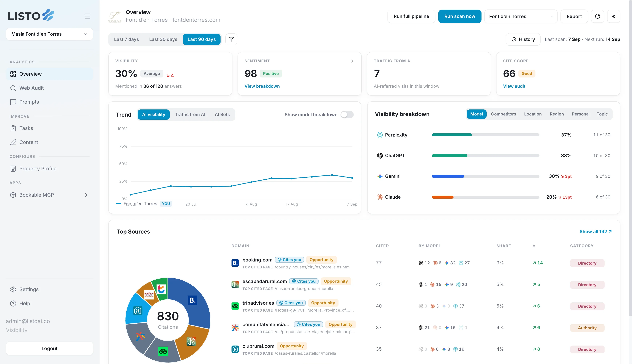The height and width of the screenshot is (364, 632).
Task: Click escapadarural.com favicon in table
Action: pos(235,284)
